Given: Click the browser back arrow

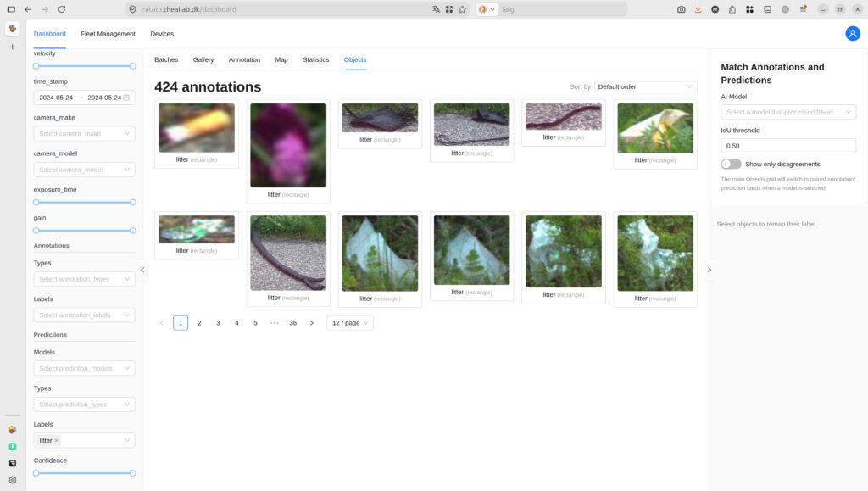Looking at the screenshot, I should tap(28, 9).
